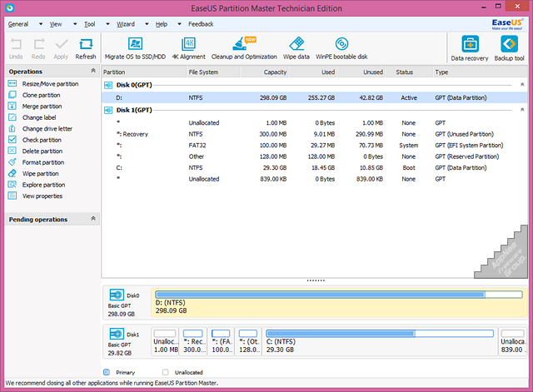Click the Disk1 drive icon in the disk map
The image size is (533, 392).
tap(117, 334)
